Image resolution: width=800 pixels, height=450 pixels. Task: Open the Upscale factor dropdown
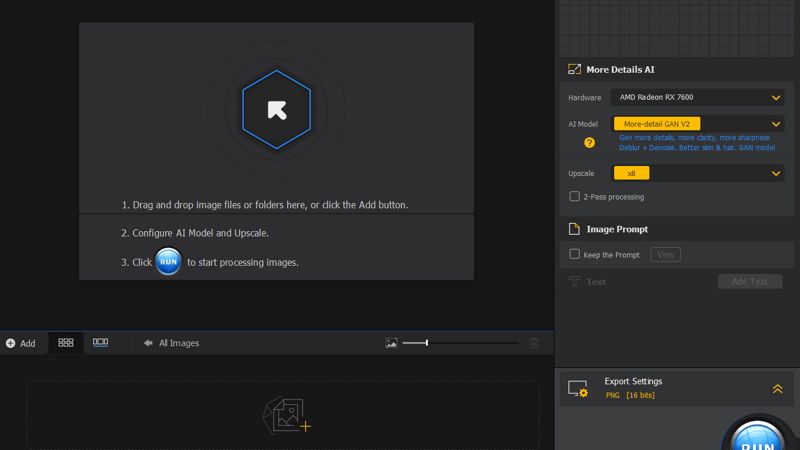697,173
